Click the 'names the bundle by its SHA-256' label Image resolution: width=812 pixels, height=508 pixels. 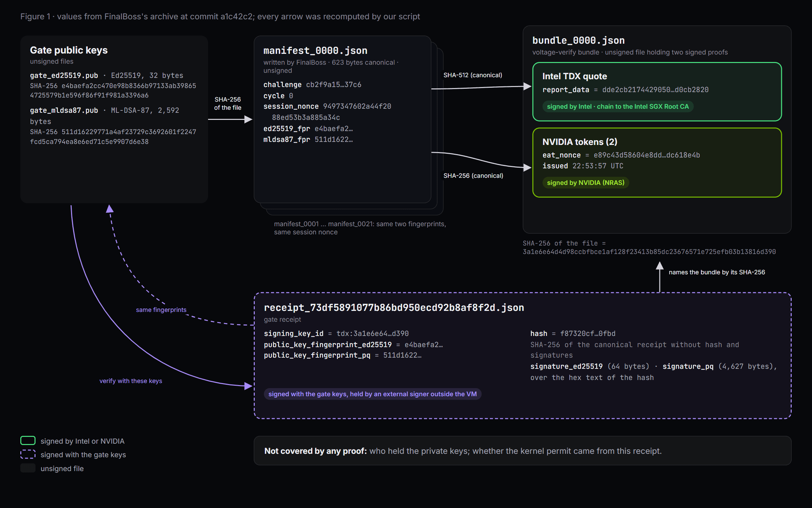point(717,272)
